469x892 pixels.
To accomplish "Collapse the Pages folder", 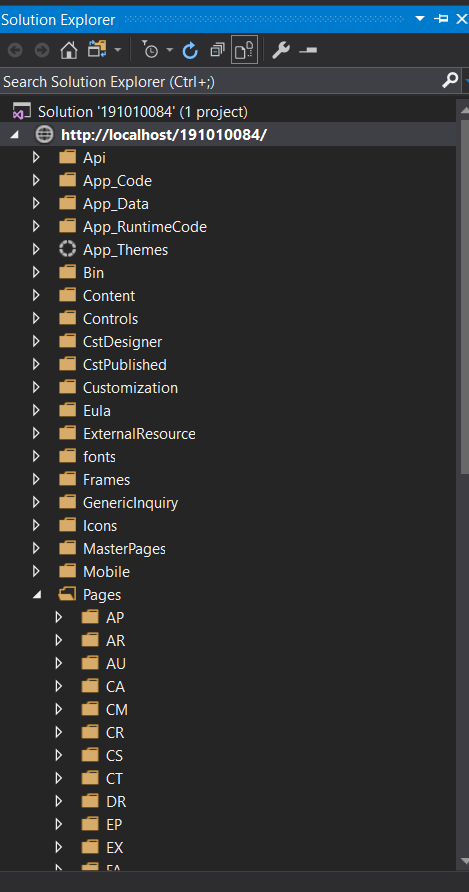I will pyautogui.click(x=36, y=595).
